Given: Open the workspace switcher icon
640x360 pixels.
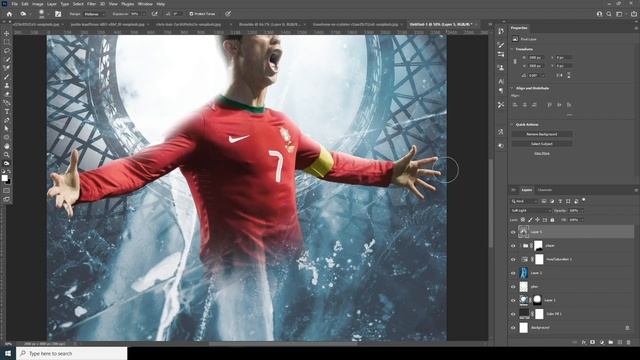Looking at the screenshot, I should pos(620,14).
